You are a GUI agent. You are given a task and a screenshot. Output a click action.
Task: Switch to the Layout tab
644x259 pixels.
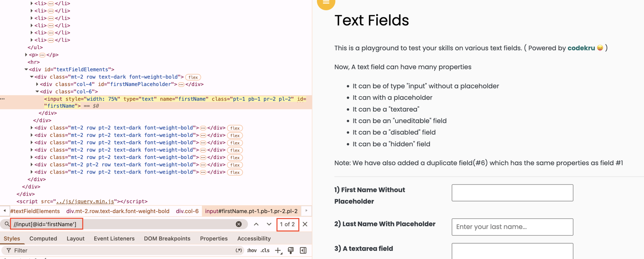pyautogui.click(x=75, y=238)
